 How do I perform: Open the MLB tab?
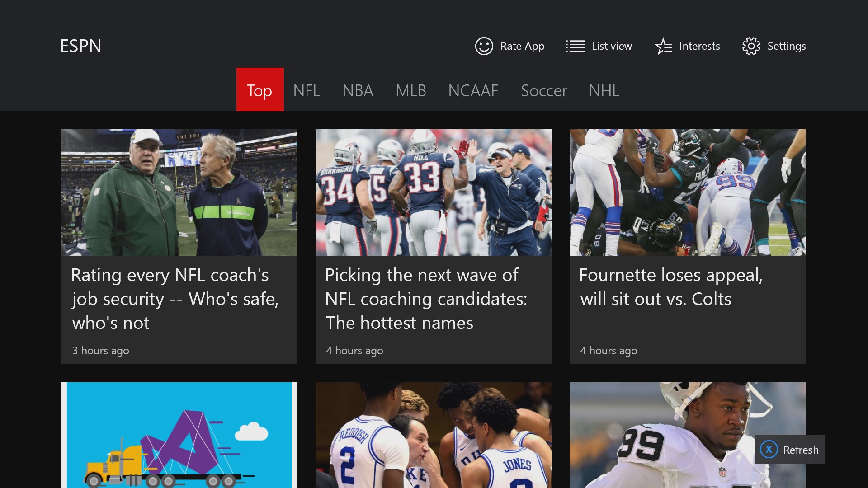point(411,90)
